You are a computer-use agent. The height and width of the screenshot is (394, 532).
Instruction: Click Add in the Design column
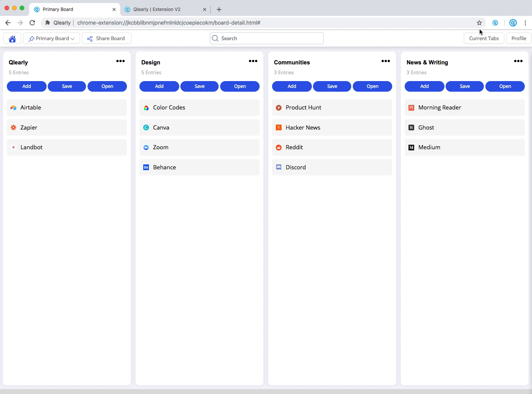pos(159,86)
